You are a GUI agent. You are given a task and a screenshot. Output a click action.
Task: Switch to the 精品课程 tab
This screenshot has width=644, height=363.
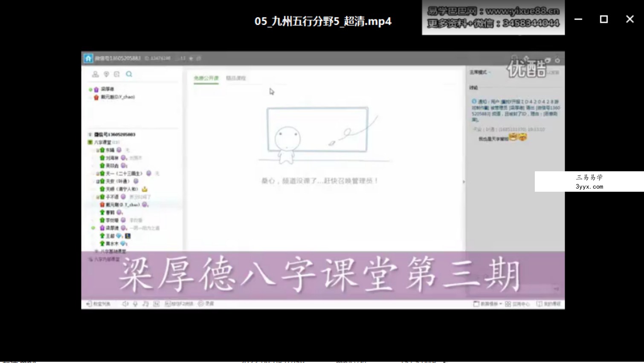236,78
